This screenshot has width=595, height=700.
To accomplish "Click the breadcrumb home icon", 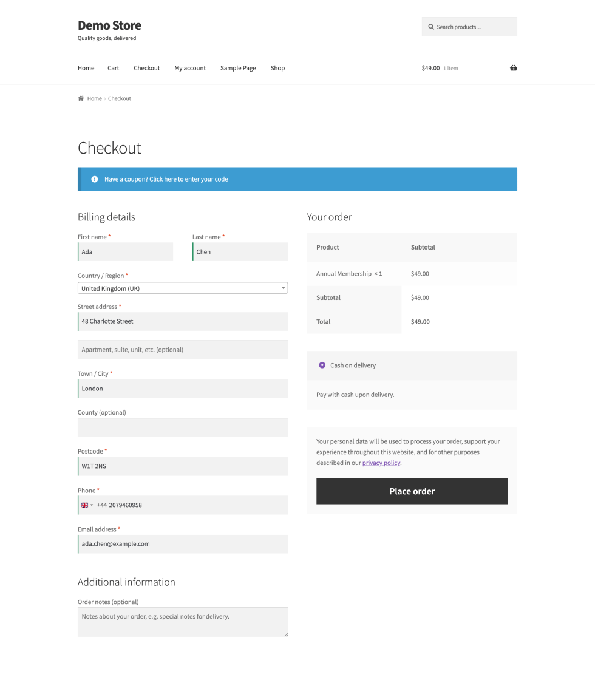I will point(81,98).
